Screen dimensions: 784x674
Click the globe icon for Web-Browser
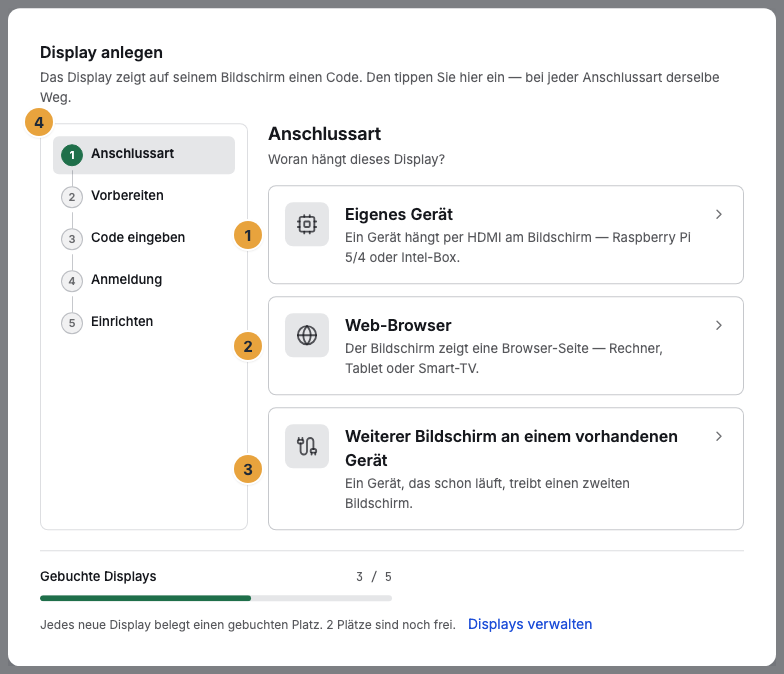[x=306, y=335]
